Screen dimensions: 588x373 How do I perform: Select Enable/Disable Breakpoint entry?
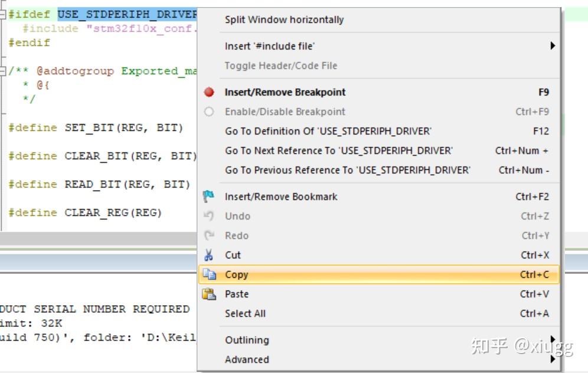[x=379, y=112]
